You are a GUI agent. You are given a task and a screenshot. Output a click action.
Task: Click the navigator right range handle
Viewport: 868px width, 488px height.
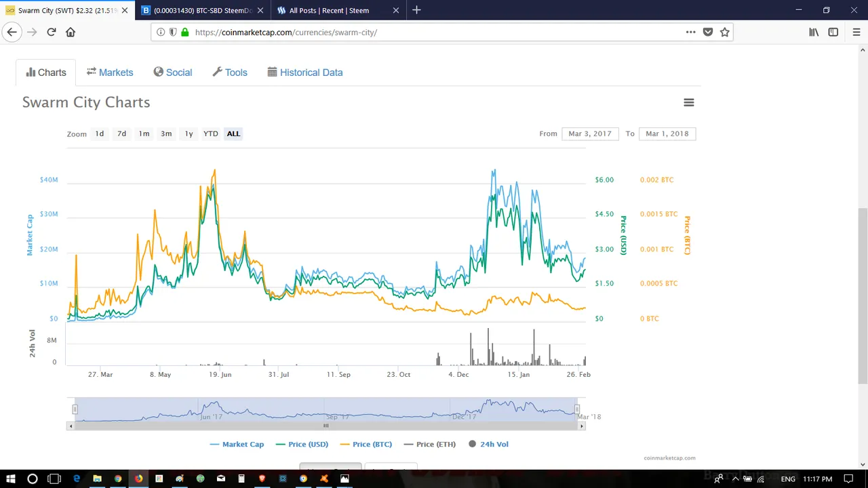pos(577,409)
